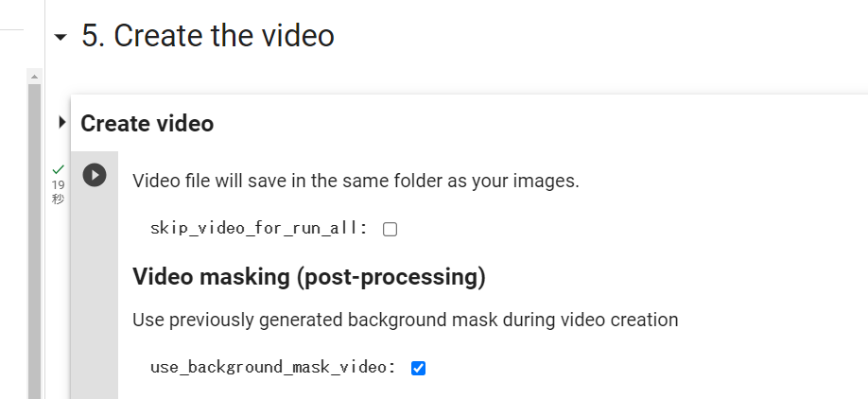This screenshot has width=868, height=399.
Task: Click the gray vertical scrollbar thumb
Action: point(34,241)
